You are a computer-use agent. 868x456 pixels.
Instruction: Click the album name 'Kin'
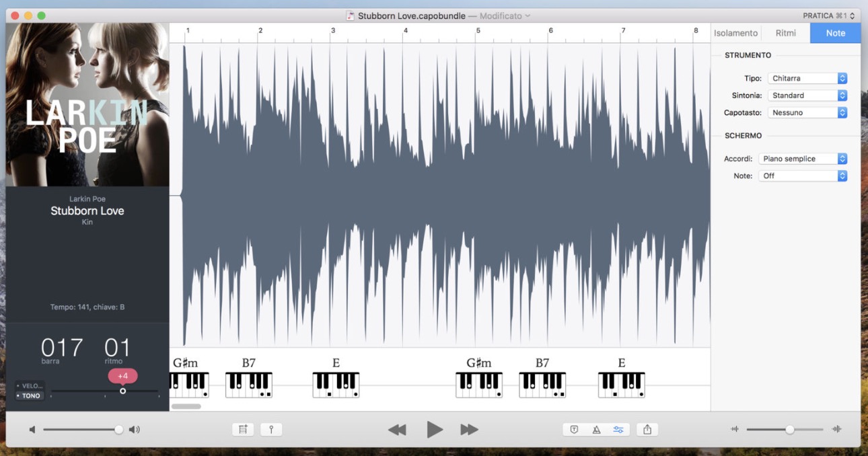pos(87,222)
